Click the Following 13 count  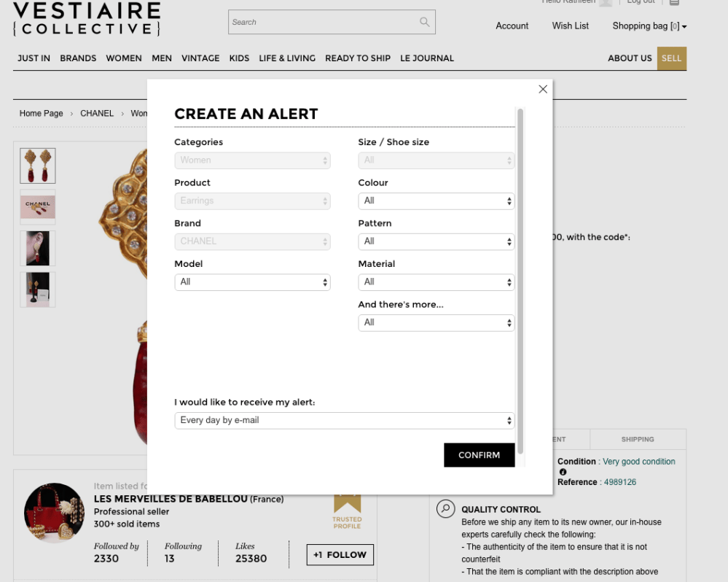point(183,553)
